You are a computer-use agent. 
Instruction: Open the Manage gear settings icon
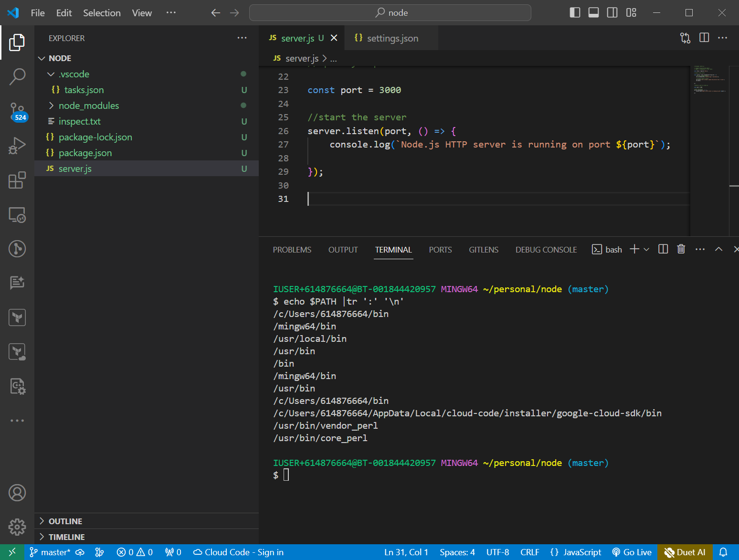point(17,527)
